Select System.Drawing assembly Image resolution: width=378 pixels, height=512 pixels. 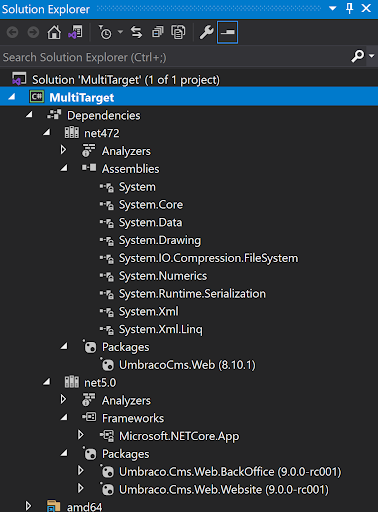click(160, 240)
